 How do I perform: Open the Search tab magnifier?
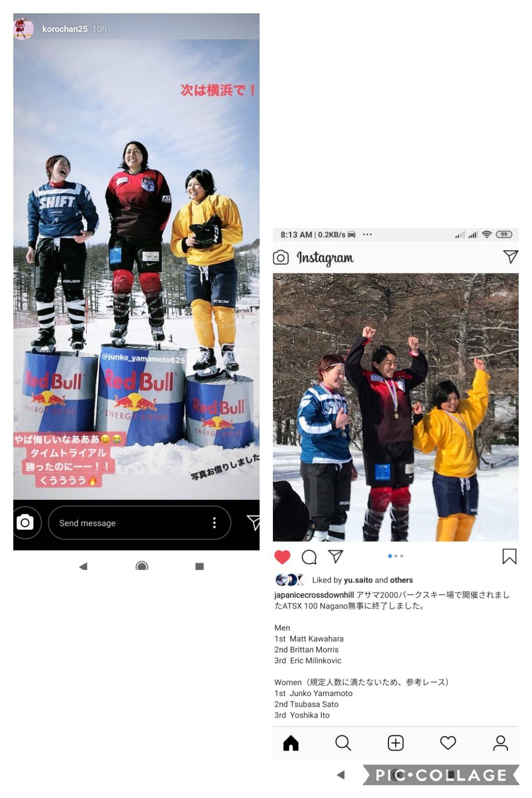pyautogui.click(x=343, y=743)
